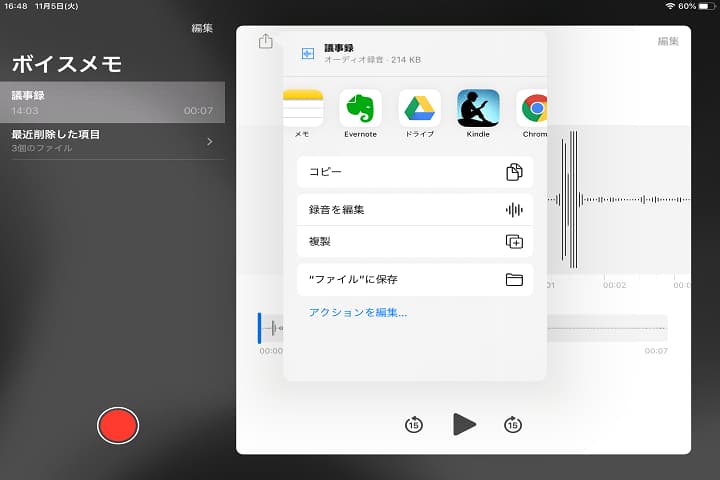Viewport: 720px width, 480px height.
Task: Click the Wi-Fi status icon
Action: [670, 6]
